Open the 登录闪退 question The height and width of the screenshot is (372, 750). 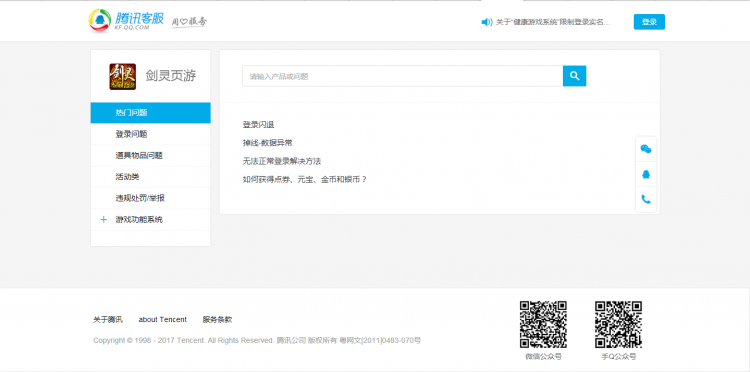click(x=258, y=125)
